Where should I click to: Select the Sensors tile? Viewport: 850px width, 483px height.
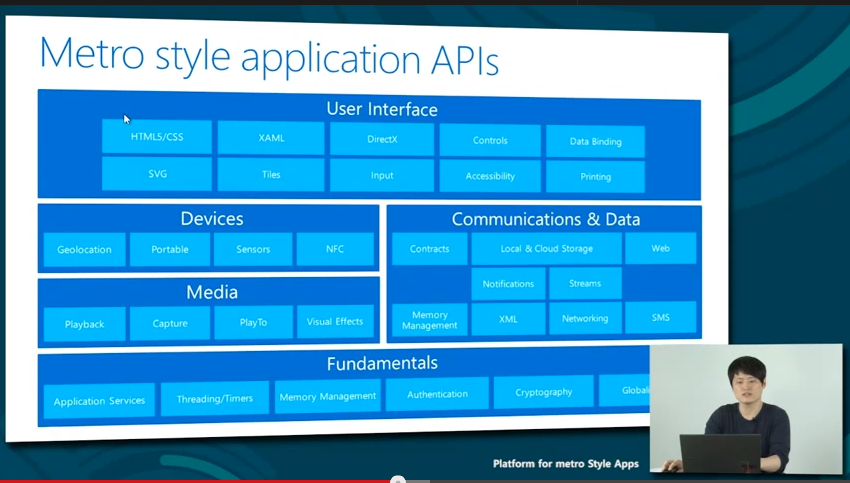pyautogui.click(x=253, y=249)
